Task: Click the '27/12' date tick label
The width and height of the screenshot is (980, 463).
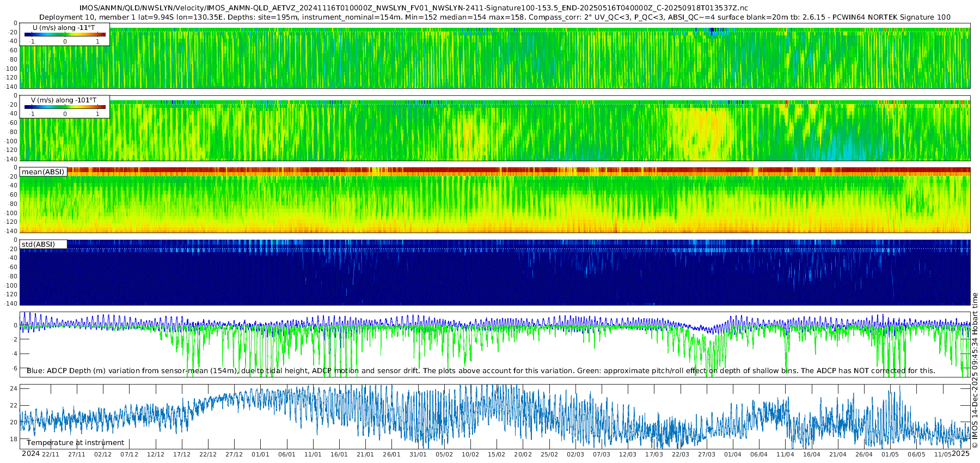Action: click(x=234, y=454)
